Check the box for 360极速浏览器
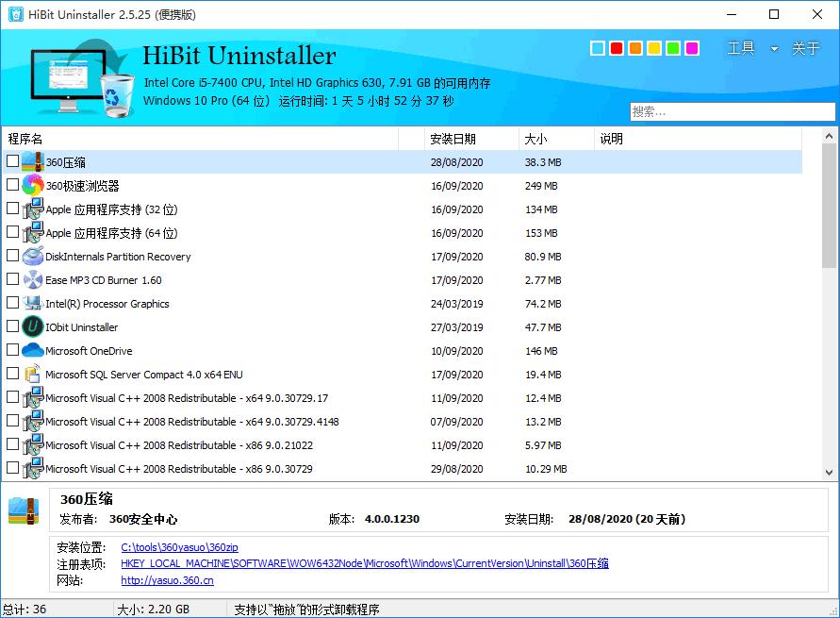840x618 pixels. point(13,184)
